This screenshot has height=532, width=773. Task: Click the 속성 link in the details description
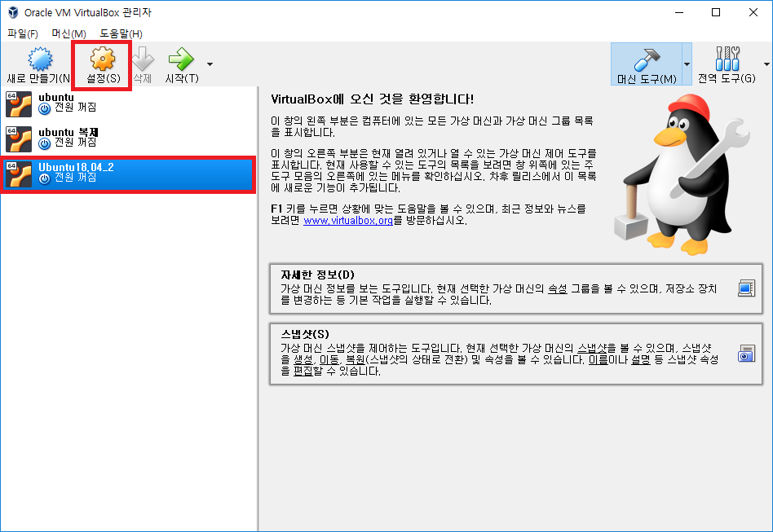click(x=558, y=289)
